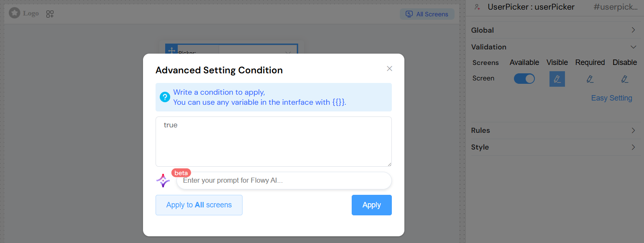Screen dimensions: 644x243
Task: Click the blue question mark help icon
Action: click(165, 97)
